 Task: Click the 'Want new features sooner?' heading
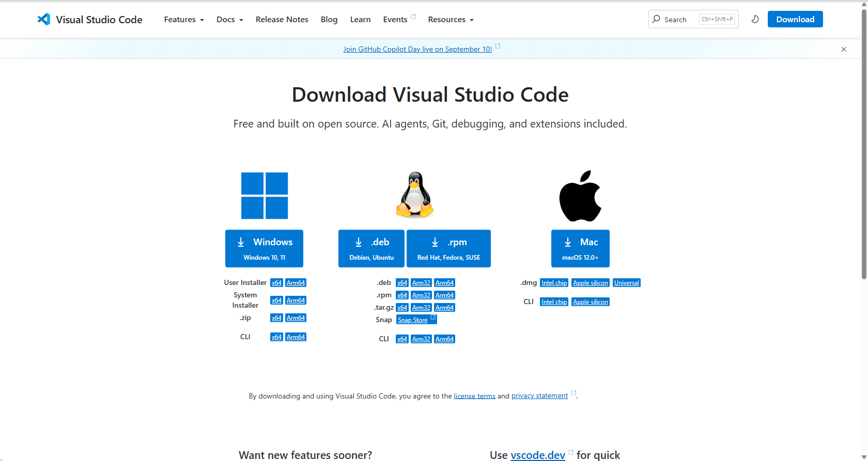[x=305, y=455]
